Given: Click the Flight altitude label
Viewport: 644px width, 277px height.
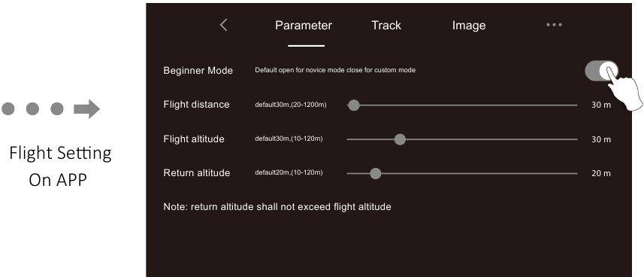Looking at the screenshot, I should [x=194, y=138].
